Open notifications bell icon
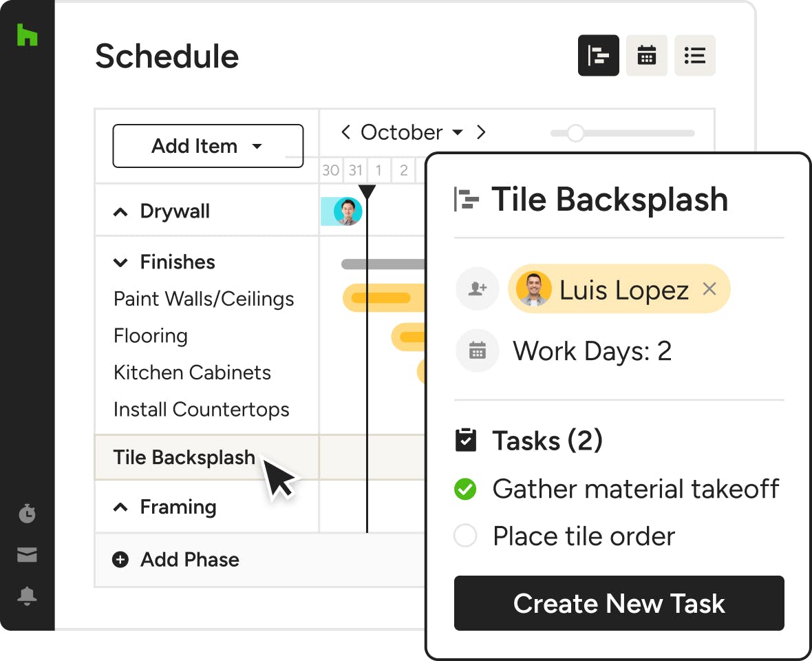The height and width of the screenshot is (661, 812). (x=27, y=596)
